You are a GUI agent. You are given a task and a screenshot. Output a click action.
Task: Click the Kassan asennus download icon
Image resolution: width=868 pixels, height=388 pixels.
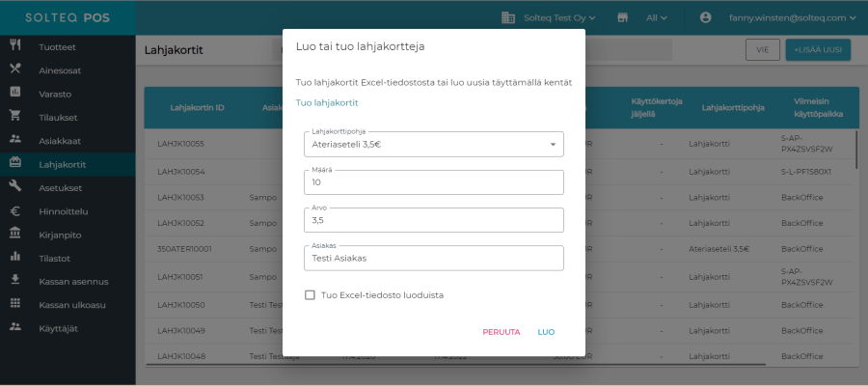(15, 280)
